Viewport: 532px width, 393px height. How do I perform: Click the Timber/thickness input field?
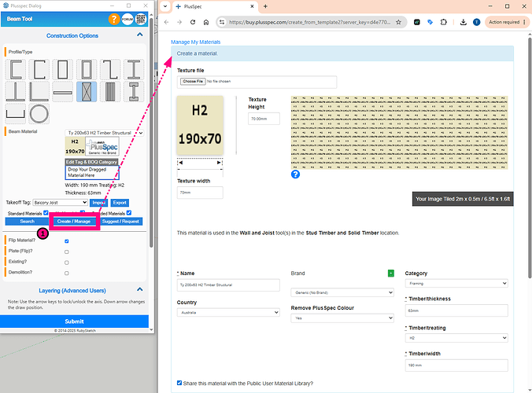click(456, 310)
